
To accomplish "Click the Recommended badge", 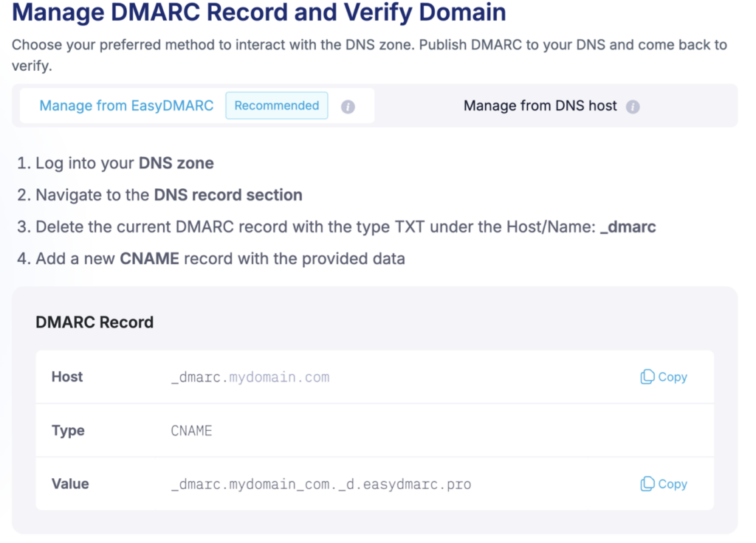I will [276, 106].
